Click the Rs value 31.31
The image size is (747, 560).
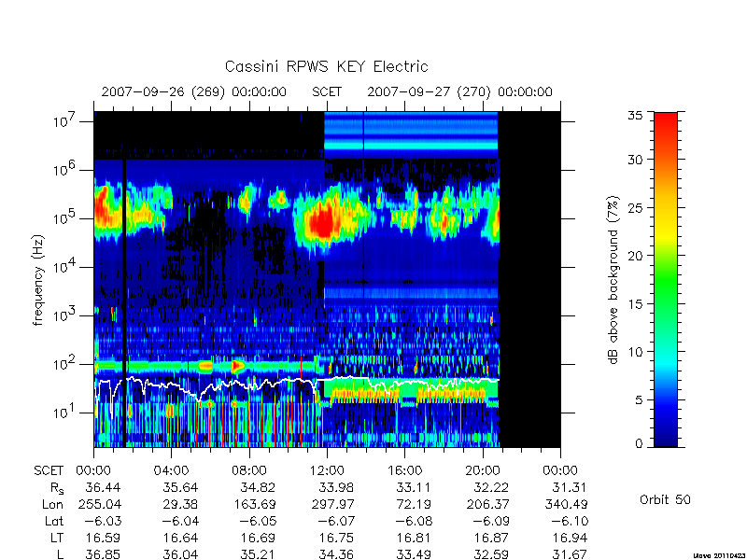point(569,487)
